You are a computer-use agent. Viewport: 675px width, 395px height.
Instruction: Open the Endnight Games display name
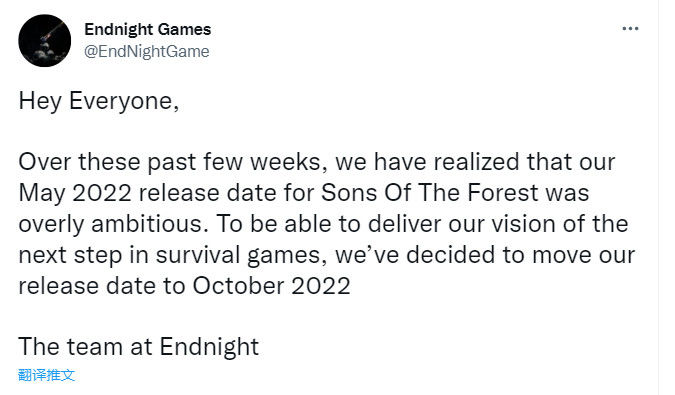click(148, 29)
